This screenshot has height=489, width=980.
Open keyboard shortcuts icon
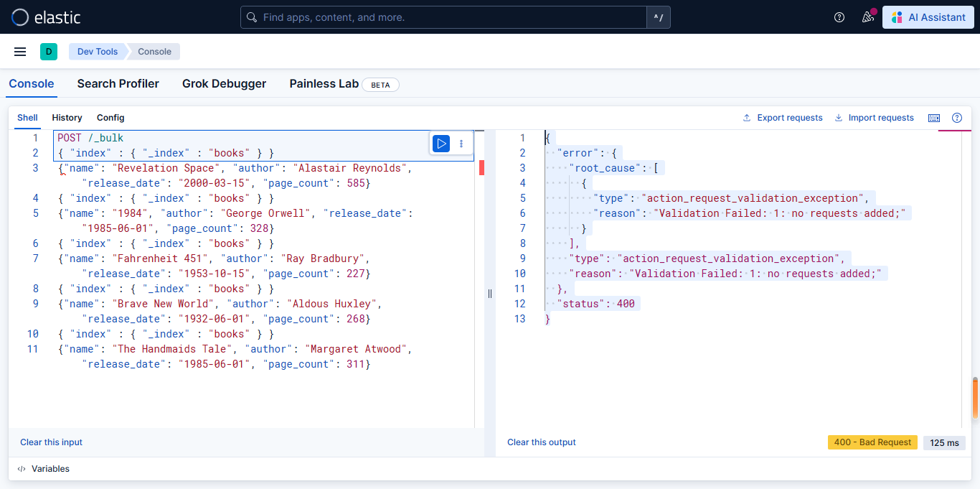tap(934, 118)
